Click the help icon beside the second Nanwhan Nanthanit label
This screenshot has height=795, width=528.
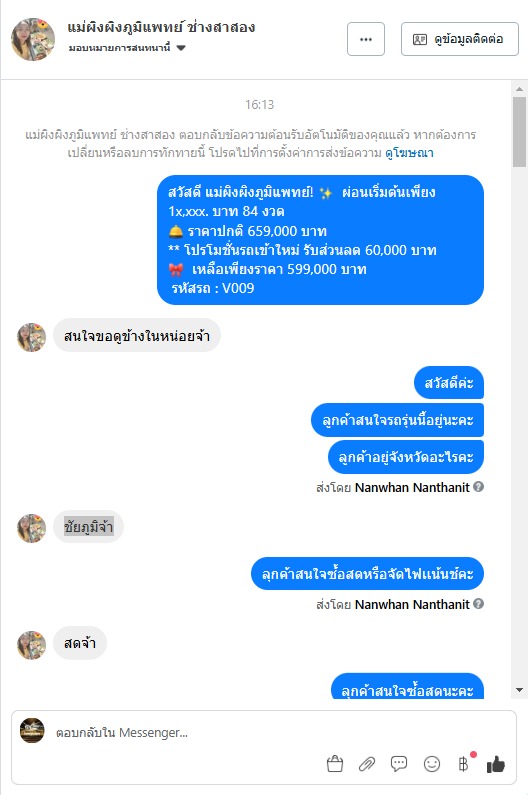click(478, 604)
